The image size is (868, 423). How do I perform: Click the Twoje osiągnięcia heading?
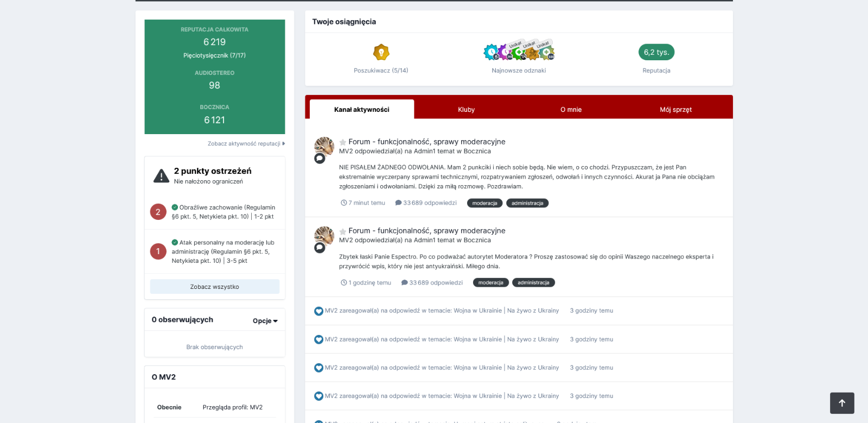[344, 22]
